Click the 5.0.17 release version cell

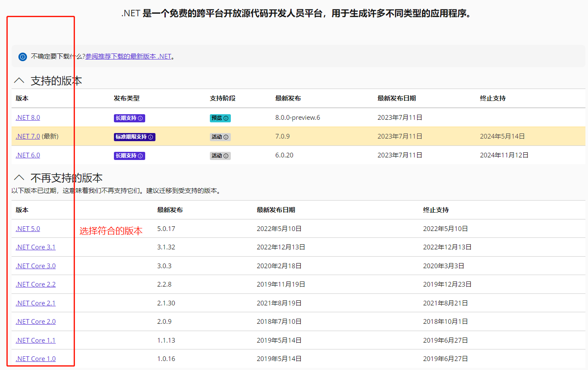(166, 229)
